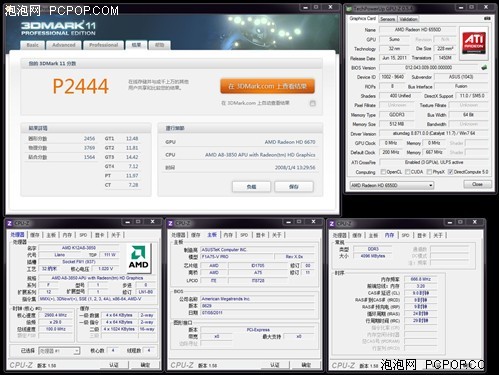Click the AMD logo in CPU-Z
Image resolution: width=499 pixels, height=375 pixels.
(139, 259)
